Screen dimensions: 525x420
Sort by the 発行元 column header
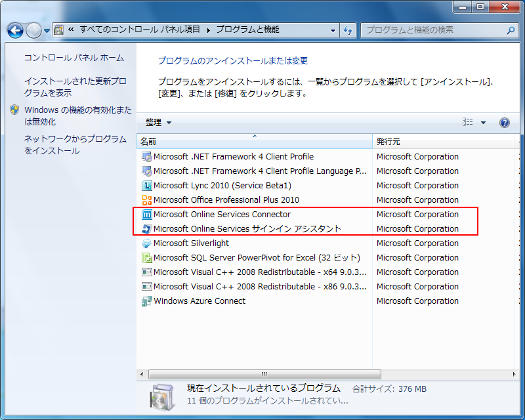click(x=444, y=141)
